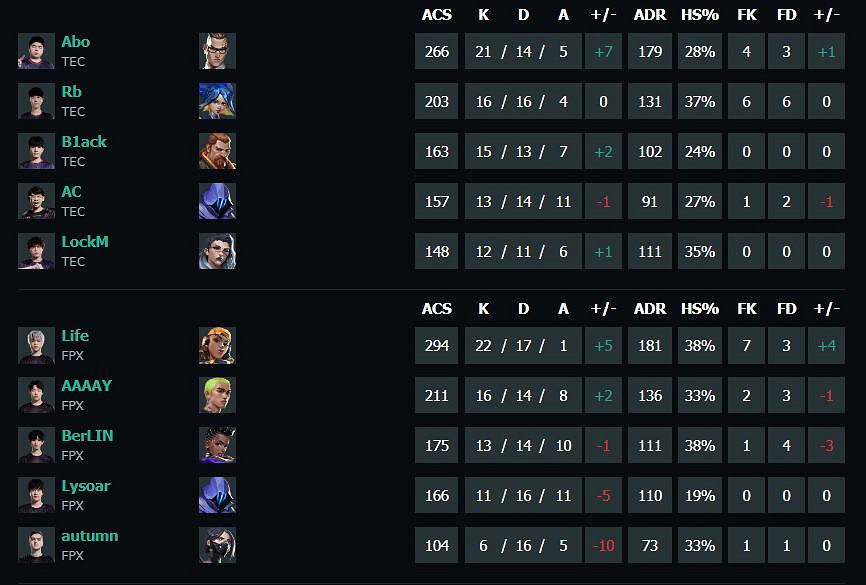Click BerLIN's Astra agent icon
The height and width of the screenshot is (585, 866).
tap(217, 445)
